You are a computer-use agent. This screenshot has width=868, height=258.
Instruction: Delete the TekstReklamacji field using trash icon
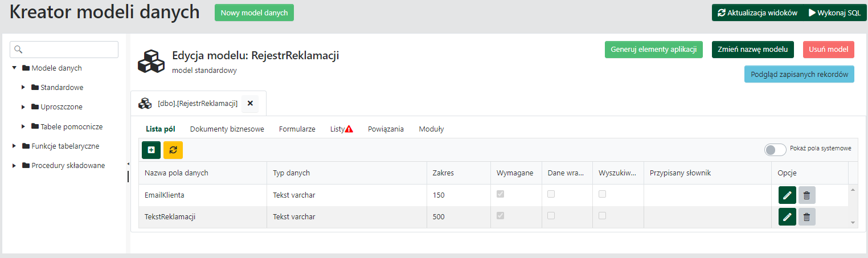click(806, 216)
